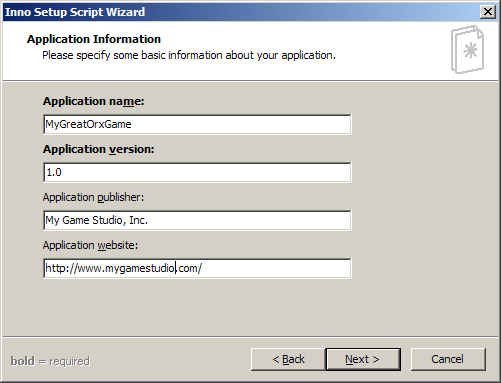Click the bold 'Application version:' label
This screenshot has height=383, width=501.
coord(99,149)
